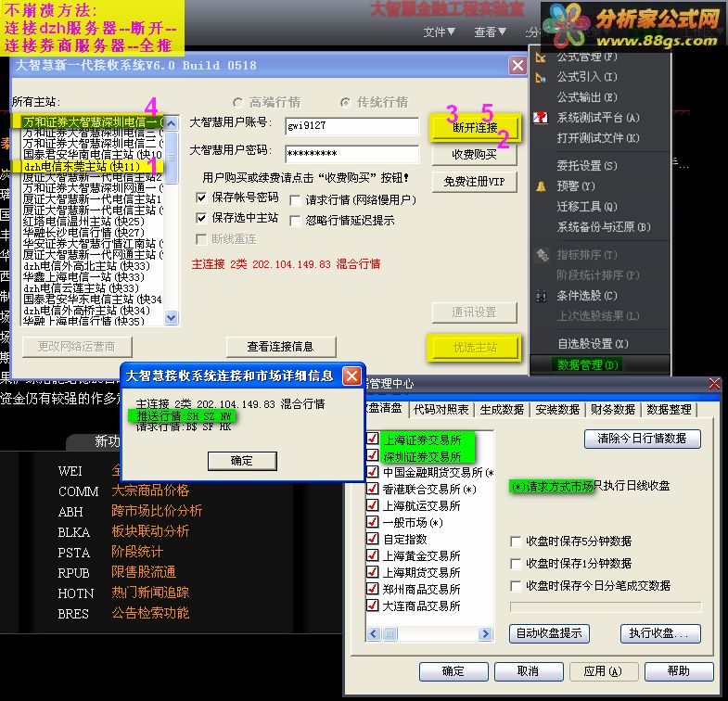Switch to 安装数据 tab
Image resolution: width=728 pixels, height=701 pixels.
557,410
